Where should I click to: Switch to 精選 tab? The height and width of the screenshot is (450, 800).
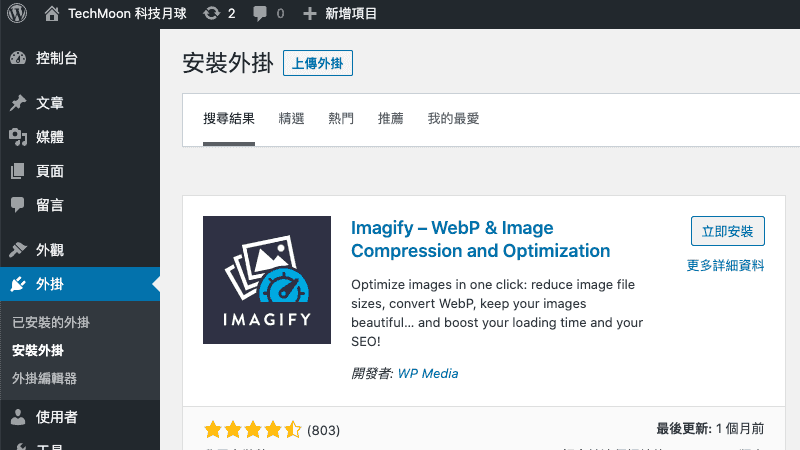(291, 119)
